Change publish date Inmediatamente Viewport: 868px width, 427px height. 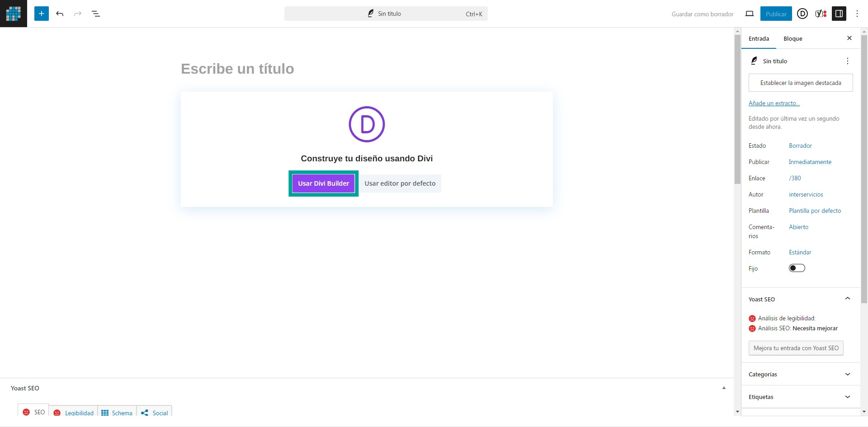[810, 162]
